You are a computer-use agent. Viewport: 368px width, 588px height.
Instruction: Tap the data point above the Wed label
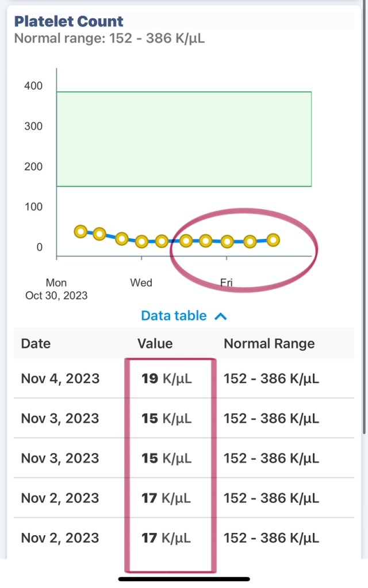click(x=141, y=242)
